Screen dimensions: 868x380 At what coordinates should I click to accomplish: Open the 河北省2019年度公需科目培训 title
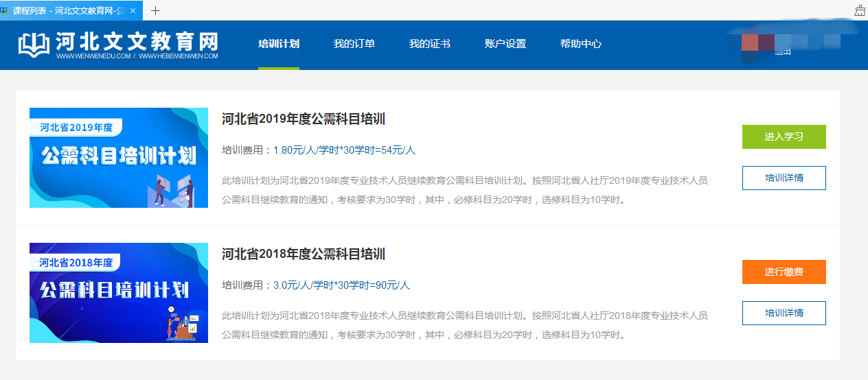(304, 119)
